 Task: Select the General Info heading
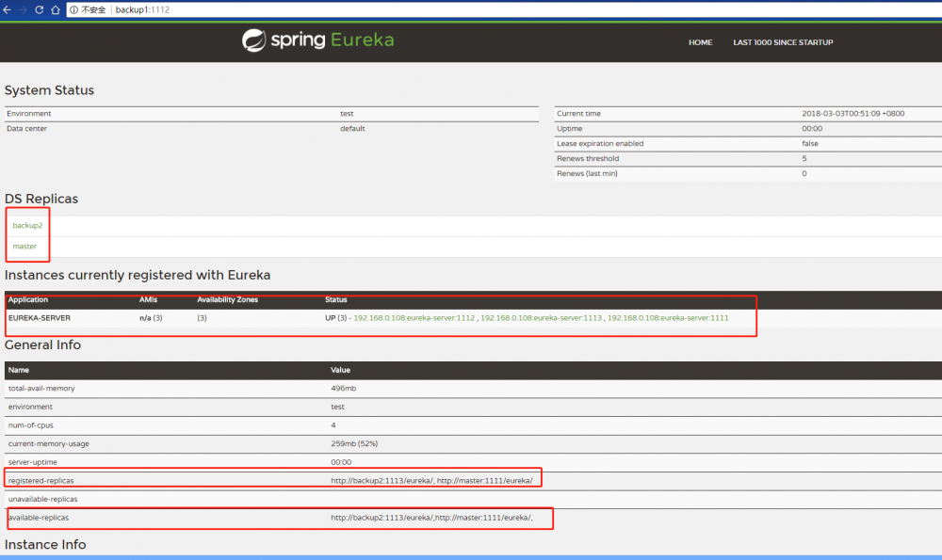(42, 345)
